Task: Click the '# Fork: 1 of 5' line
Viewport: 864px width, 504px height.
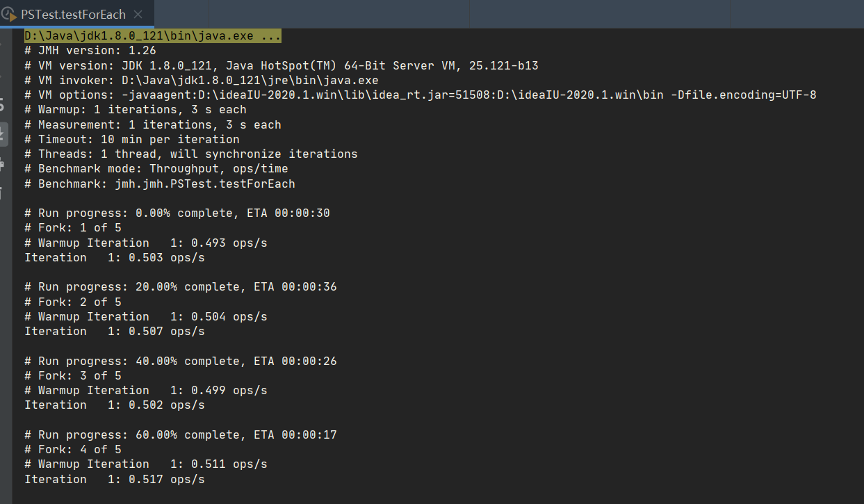Action: point(73,228)
